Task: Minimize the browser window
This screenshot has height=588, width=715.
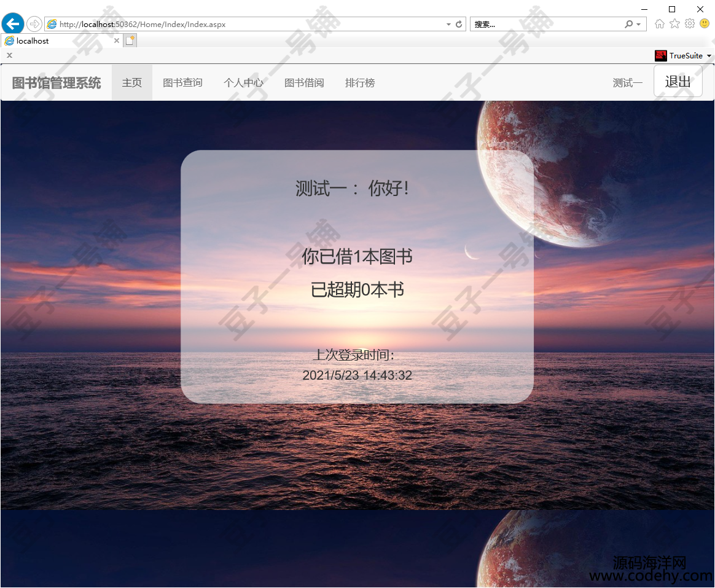Action: click(644, 9)
